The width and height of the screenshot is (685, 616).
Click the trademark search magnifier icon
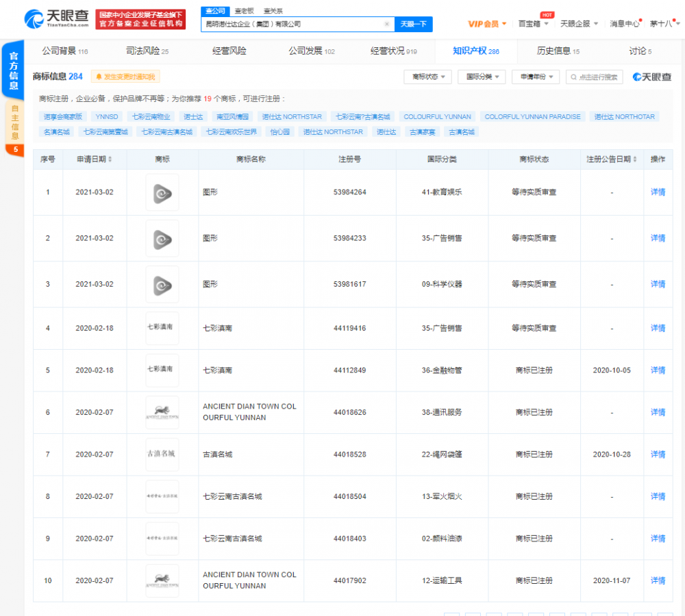[x=573, y=77]
